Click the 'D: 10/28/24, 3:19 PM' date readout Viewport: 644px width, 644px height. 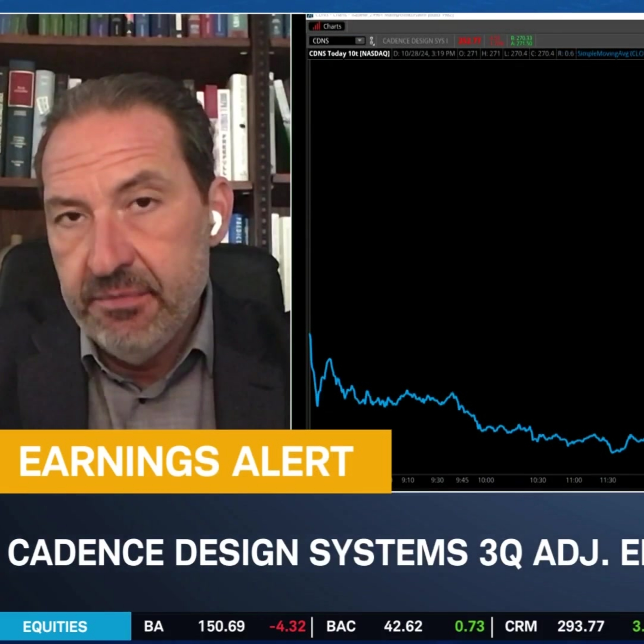tap(424, 54)
